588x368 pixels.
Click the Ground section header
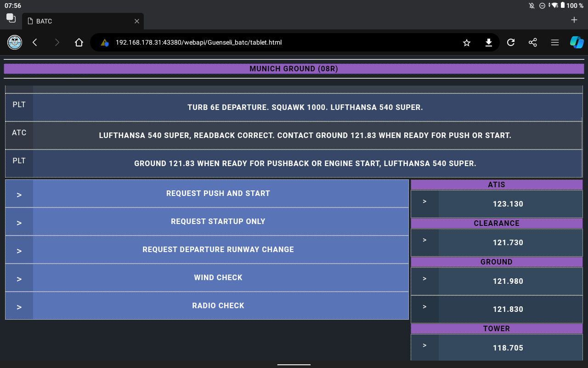497,262
